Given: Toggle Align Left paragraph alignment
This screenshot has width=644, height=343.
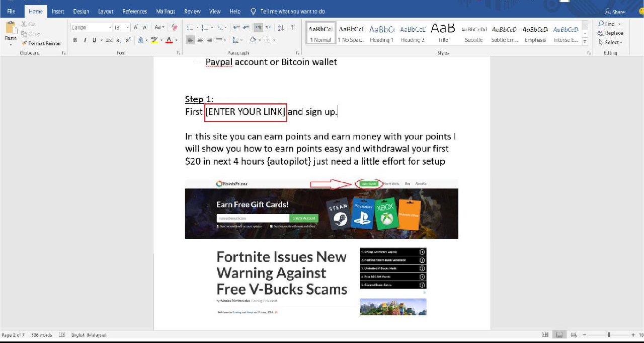Looking at the screenshot, I should (190, 40).
